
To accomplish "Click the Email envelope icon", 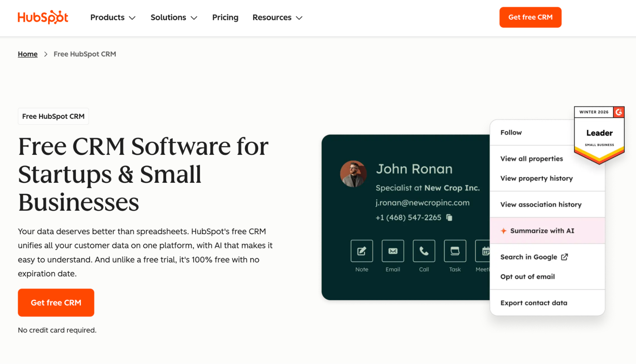I will [x=393, y=251].
